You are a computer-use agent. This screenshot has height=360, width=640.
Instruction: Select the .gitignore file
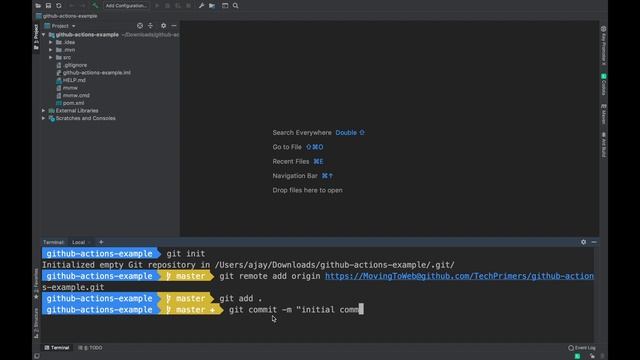[75, 65]
